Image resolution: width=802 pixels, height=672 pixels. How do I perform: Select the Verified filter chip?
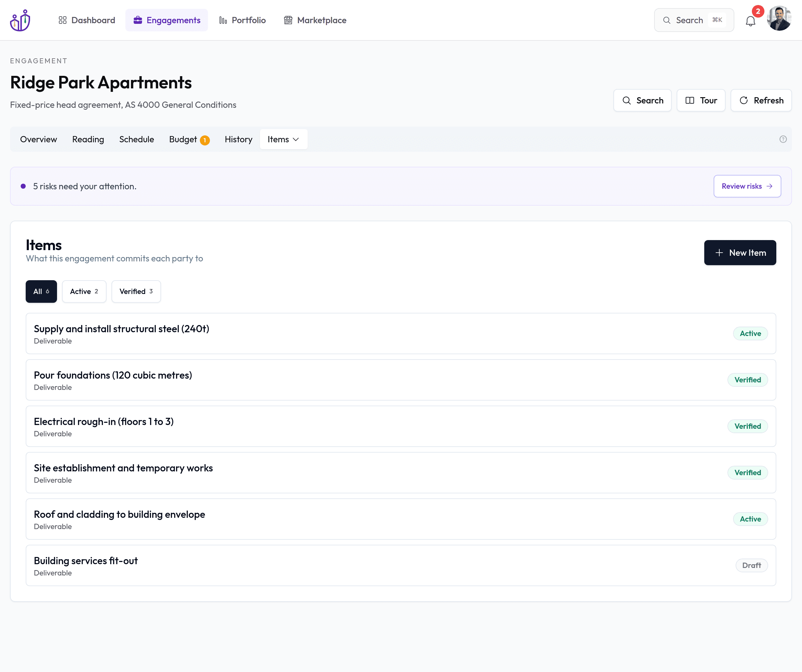pos(136,291)
